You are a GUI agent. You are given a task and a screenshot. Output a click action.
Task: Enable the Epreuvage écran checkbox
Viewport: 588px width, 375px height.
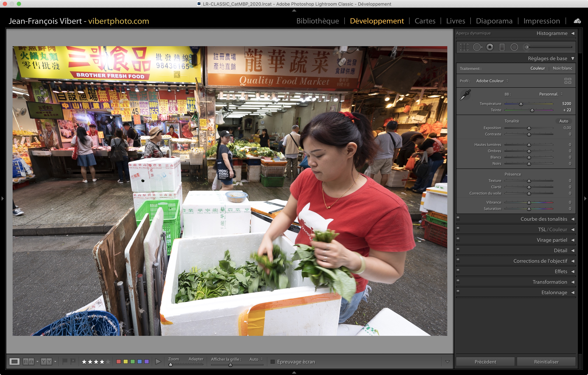coord(273,362)
